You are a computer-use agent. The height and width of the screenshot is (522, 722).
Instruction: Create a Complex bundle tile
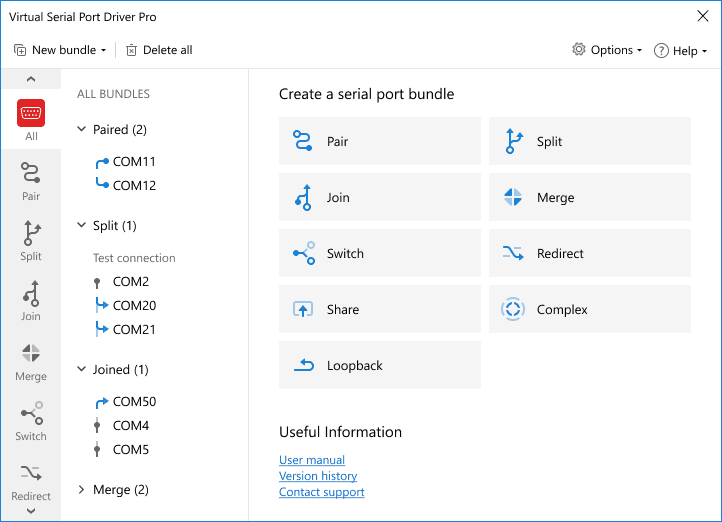tap(589, 309)
